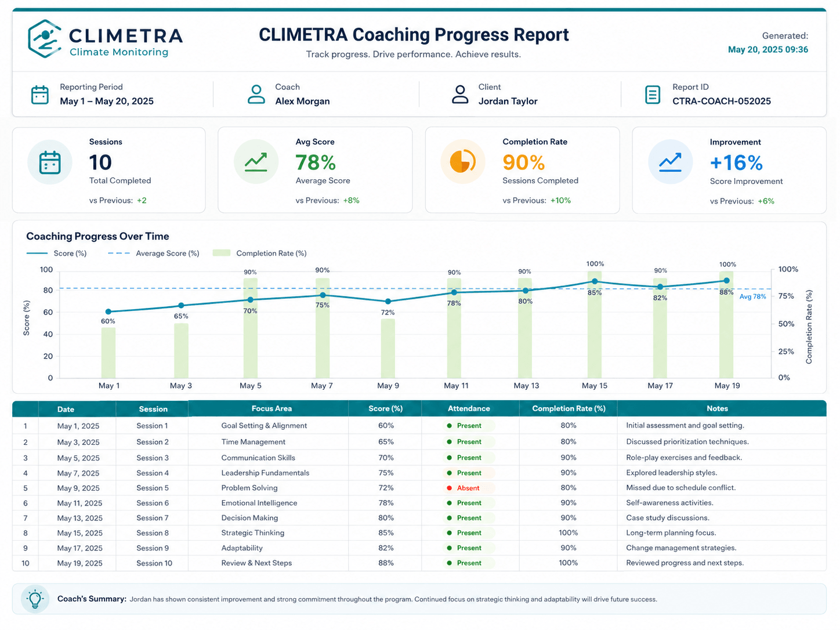This screenshot has height=630, width=840.
Task: Click the May 9 score point 72%
Action: [x=388, y=302]
